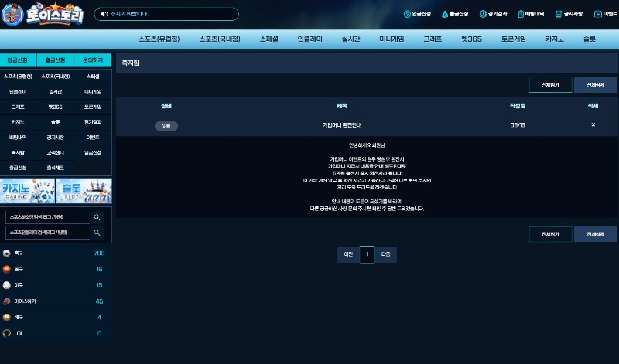The image size is (619, 364).
Task: Open 실시간 in the sidebar menu grid
Action: [x=55, y=91]
